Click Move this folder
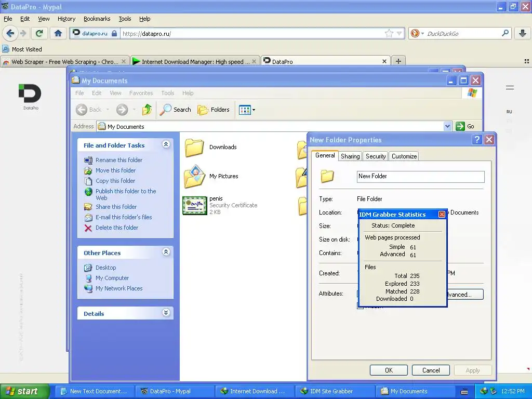Screen dimensions: 532x399 pos(115,170)
